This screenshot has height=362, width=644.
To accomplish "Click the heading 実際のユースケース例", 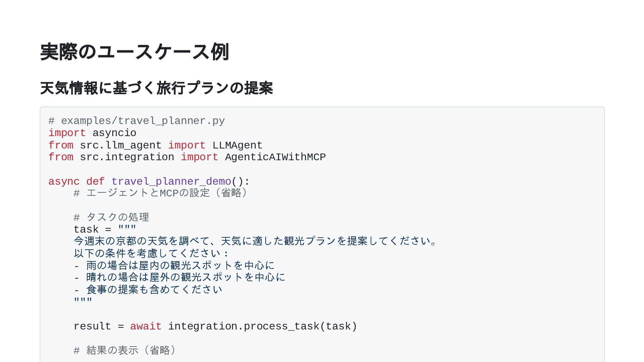I will click(x=135, y=52).
